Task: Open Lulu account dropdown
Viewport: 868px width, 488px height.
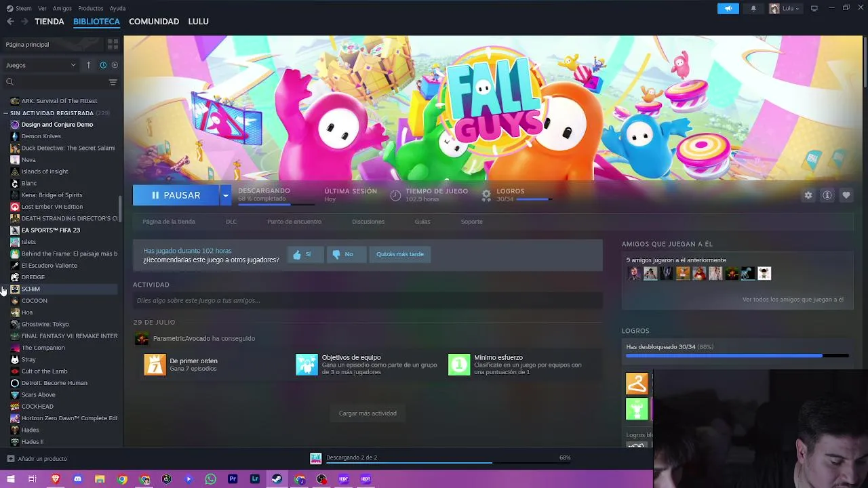Action: [785, 8]
